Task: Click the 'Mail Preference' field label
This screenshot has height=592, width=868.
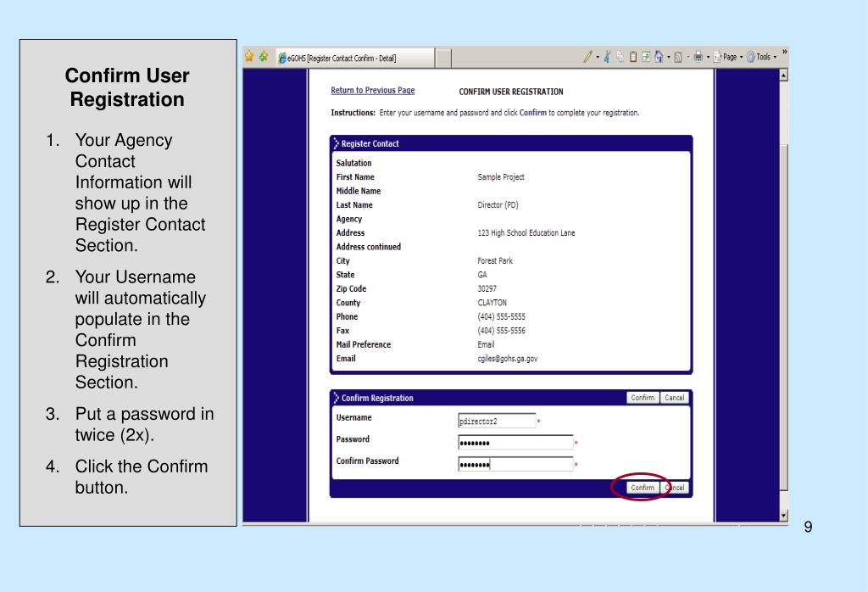Action: 364,344
